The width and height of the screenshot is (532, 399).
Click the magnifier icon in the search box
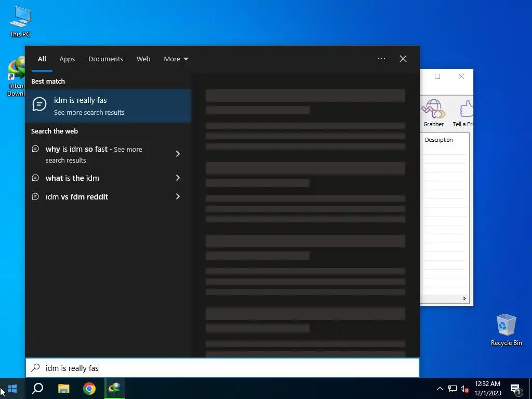pos(35,368)
